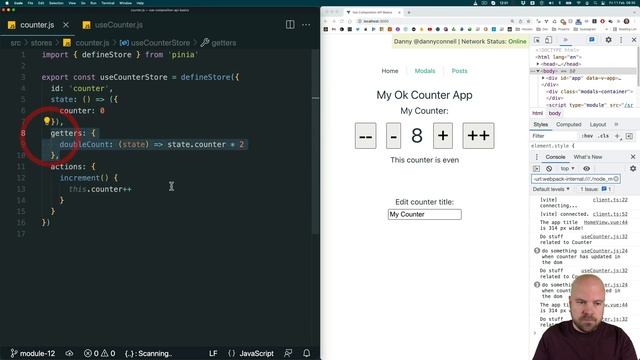Add a new style rule plus icon
This screenshot has height=360, width=640.
[618, 136]
